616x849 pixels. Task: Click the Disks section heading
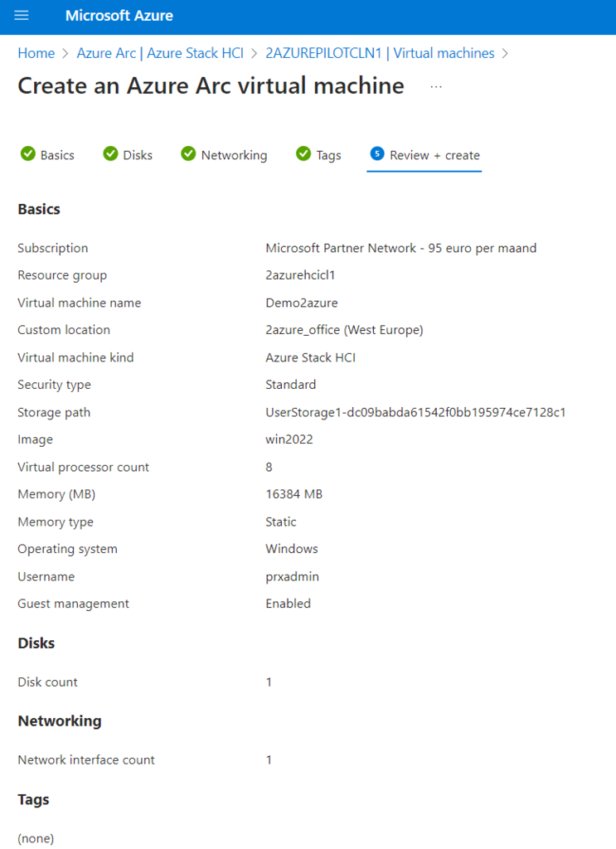[x=36, y=643]
